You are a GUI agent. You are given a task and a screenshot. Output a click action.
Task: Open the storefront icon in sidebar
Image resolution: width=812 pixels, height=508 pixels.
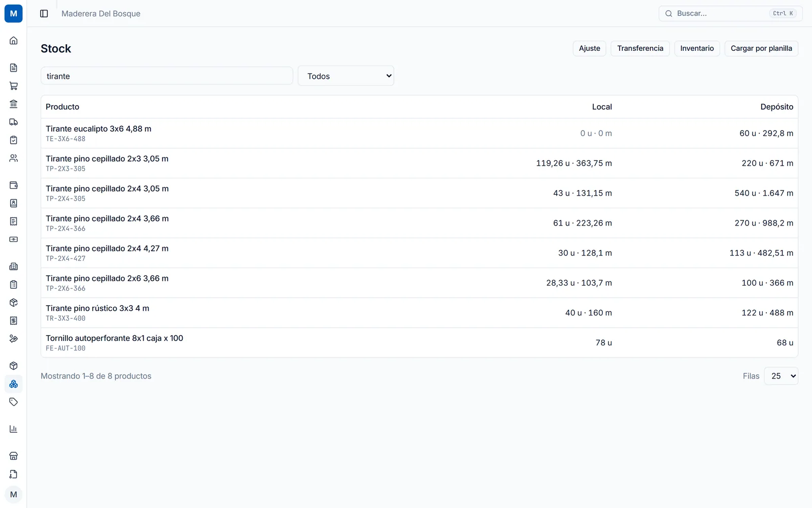[14, 456]
